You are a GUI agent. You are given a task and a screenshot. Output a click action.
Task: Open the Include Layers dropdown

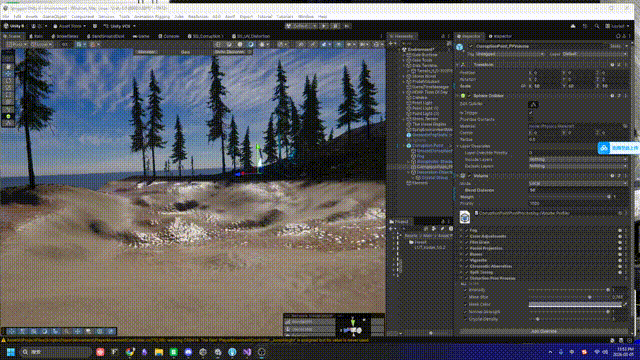(578, 160)
